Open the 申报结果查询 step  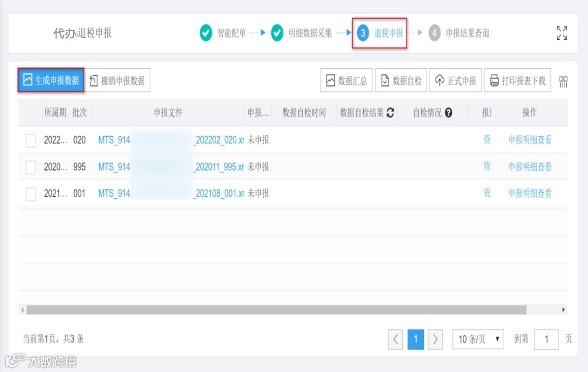tap(459, 33)
